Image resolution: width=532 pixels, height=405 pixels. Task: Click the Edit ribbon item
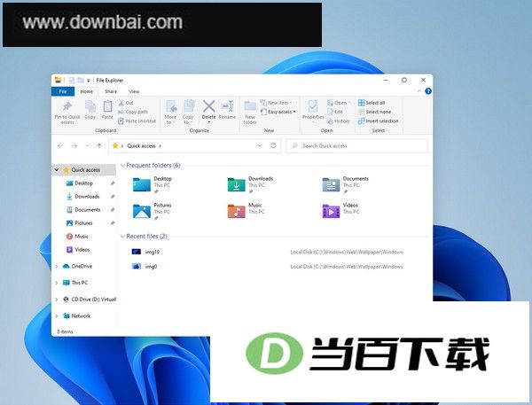coord(335,112)
